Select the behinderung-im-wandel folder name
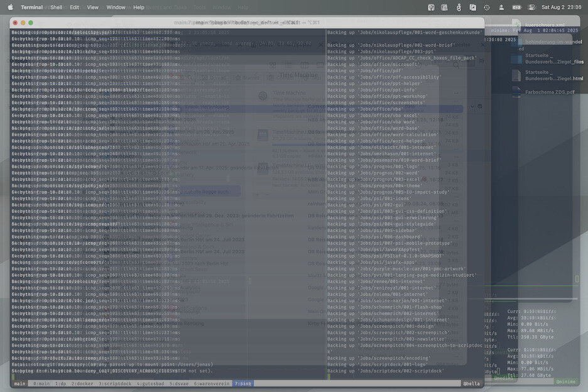Screen dimensions: 588x392 coord(553,41)
